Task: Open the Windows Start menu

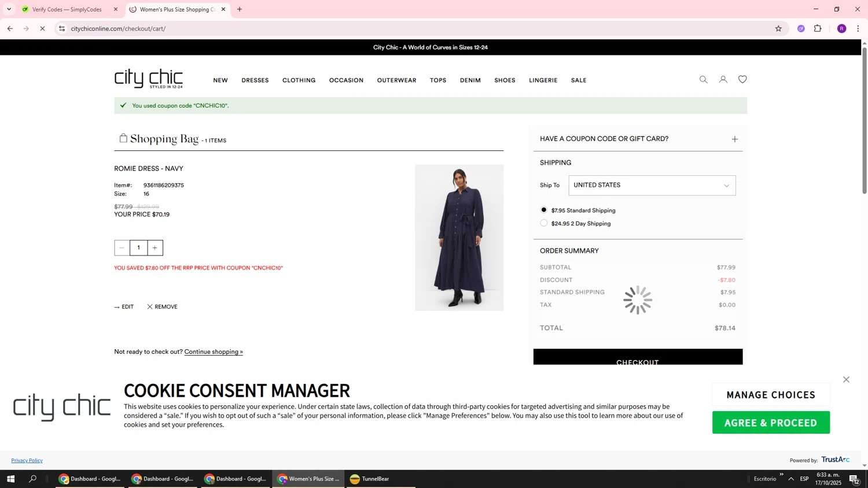Action: [x=10, y=479]
